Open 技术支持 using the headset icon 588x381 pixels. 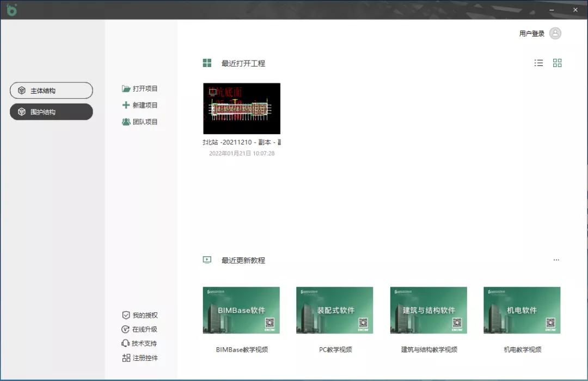click(x=126, y=343)
